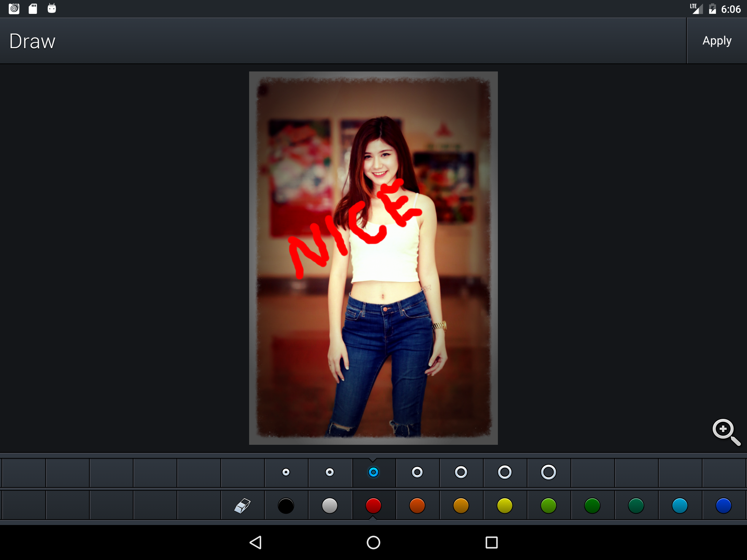Select the fifth brush size circle

click(461, 472)
